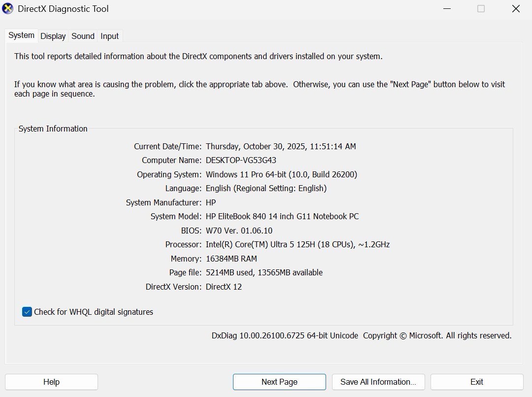
Task: Click the DirectX Version entry
Action: click(223, 287)
